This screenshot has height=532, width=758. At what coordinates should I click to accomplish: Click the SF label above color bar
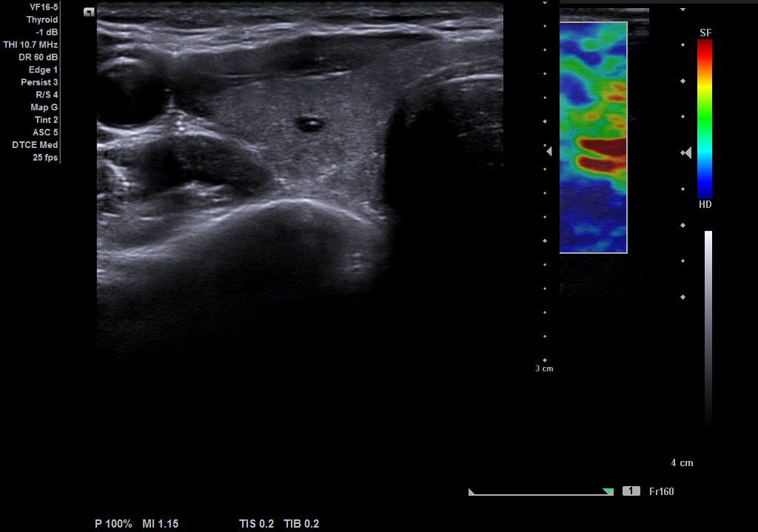[705, 33]
